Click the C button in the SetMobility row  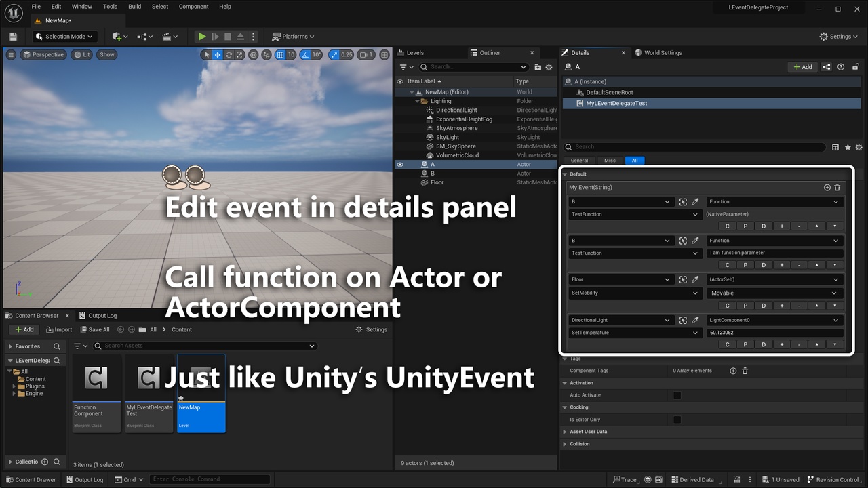(728, 306)
